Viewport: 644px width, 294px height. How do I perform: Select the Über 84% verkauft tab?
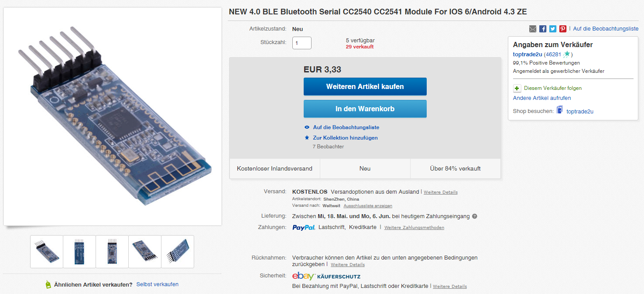(455, 168)
